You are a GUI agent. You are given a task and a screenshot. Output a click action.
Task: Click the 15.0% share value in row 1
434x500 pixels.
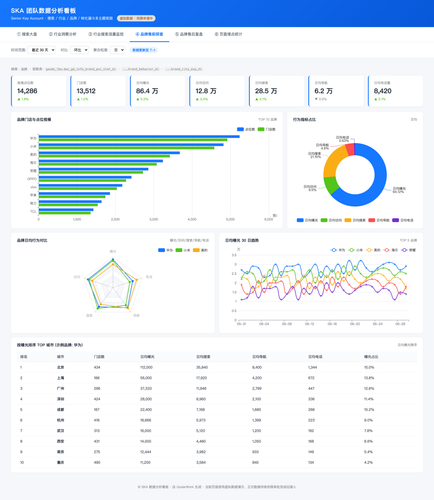point(369,367)
